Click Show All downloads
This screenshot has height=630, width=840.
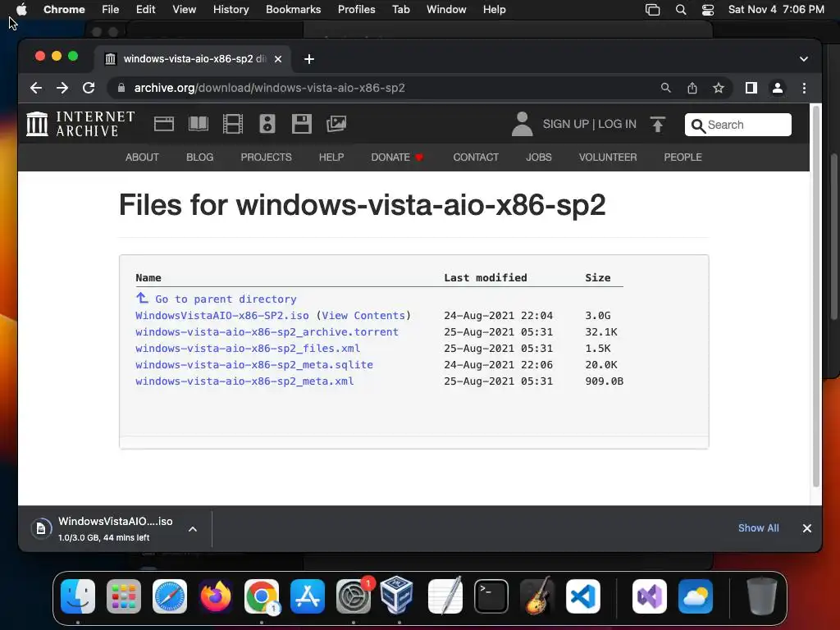pyautogui.click(x=758, y=528)
